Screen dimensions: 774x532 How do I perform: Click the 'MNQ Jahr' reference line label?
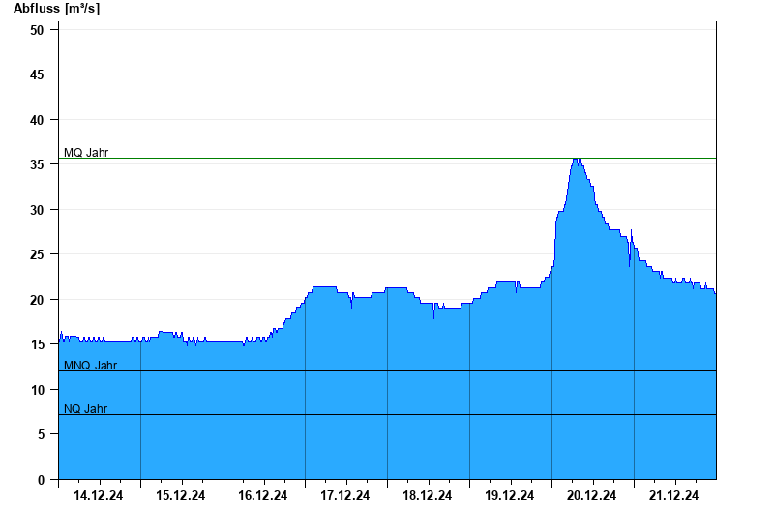(90, 366)
